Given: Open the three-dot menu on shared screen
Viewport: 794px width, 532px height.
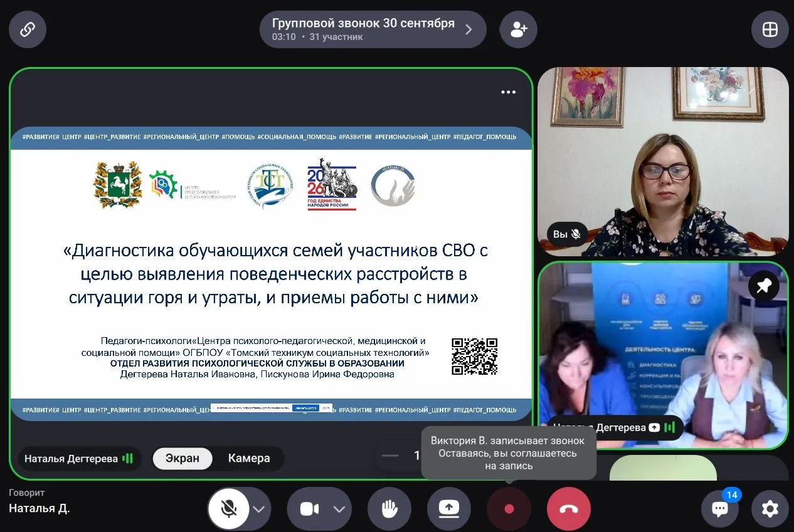Looking at the screenshot, I should 508,92.
